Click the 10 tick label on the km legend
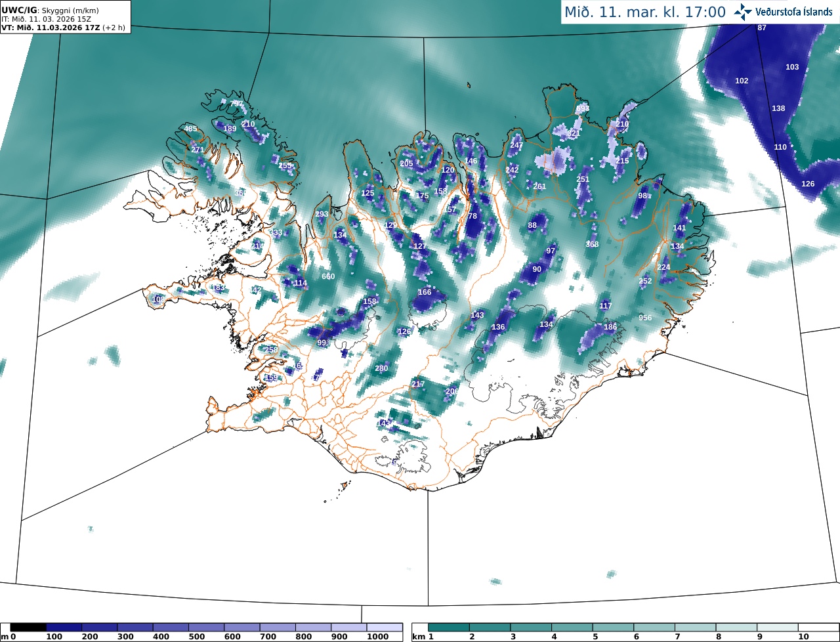 point(803,637)
